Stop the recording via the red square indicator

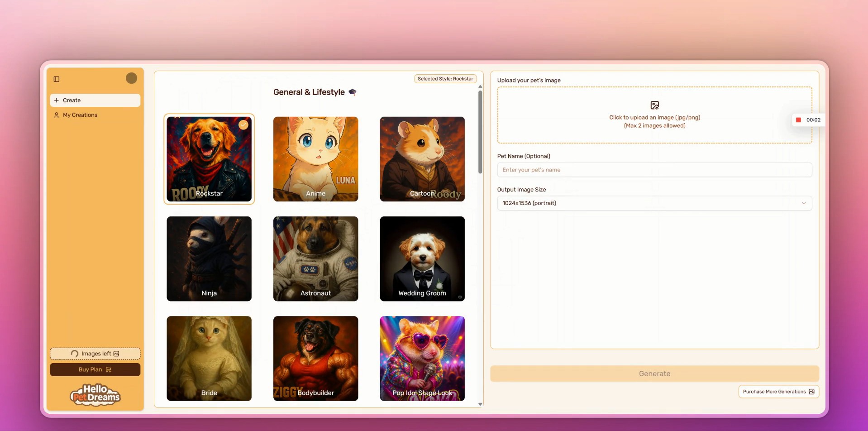799,120
